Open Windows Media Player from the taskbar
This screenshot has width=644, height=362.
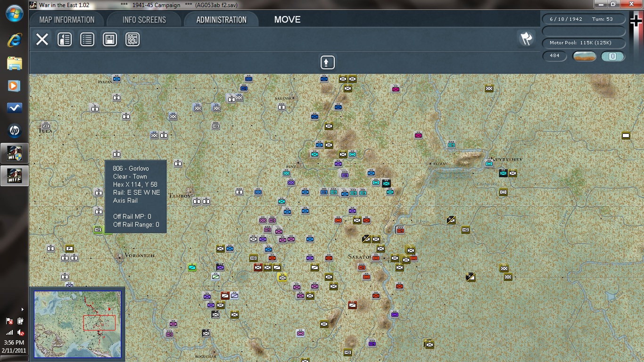tap(14, 86)
